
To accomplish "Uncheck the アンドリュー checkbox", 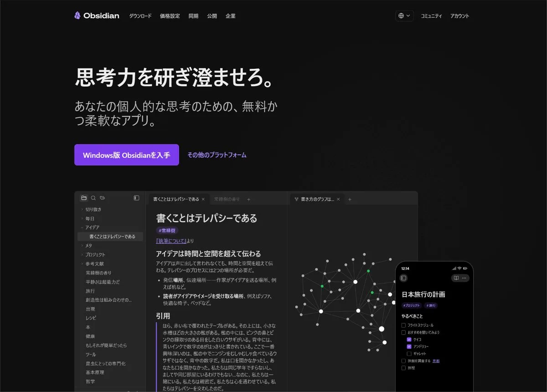I will click(x=409, y=346).
